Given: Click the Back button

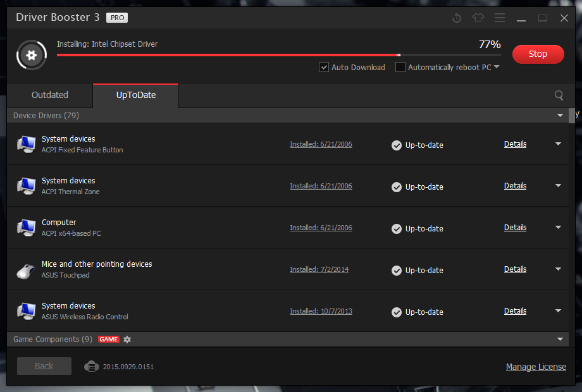Looking at the screenshot, I should [44, 366].
